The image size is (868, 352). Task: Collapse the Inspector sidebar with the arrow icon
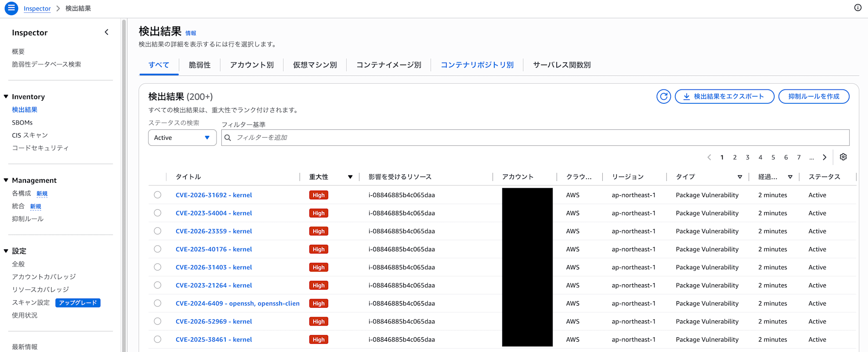click(x=106, y=33)
